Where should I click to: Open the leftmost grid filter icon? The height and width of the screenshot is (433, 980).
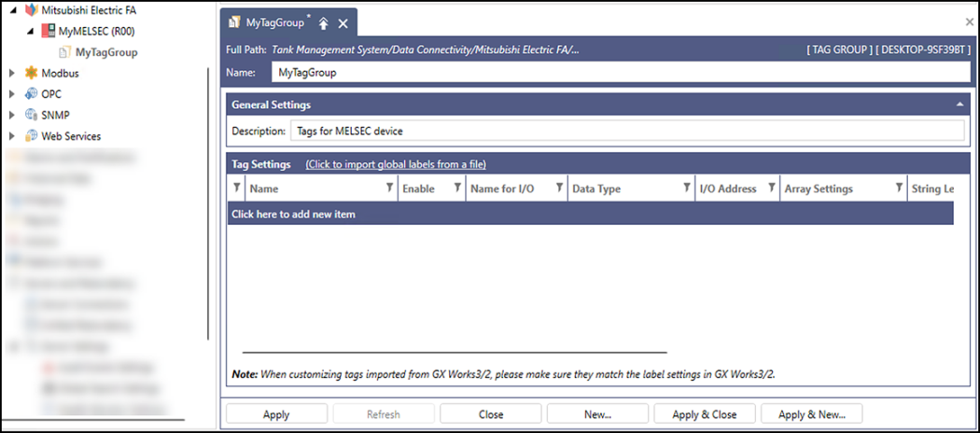236,188
